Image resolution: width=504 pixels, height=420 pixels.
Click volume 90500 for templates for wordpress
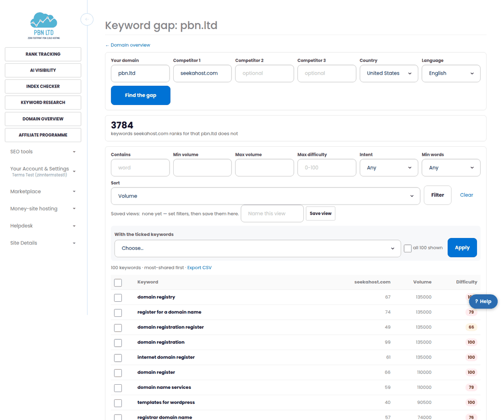pos(424,402)
